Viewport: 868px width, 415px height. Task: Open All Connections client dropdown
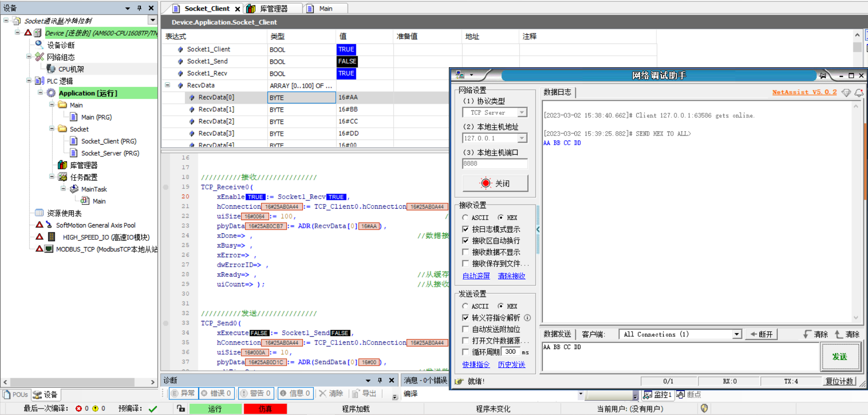[x=737, y=334]
